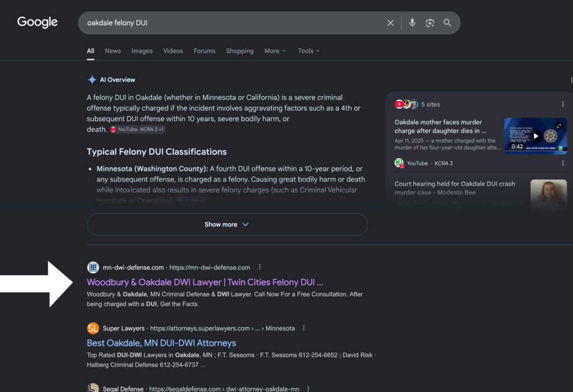The image size is (573, 392).
Task: Click the Minnesota (Washington County) bullet text
Action: 152,169
